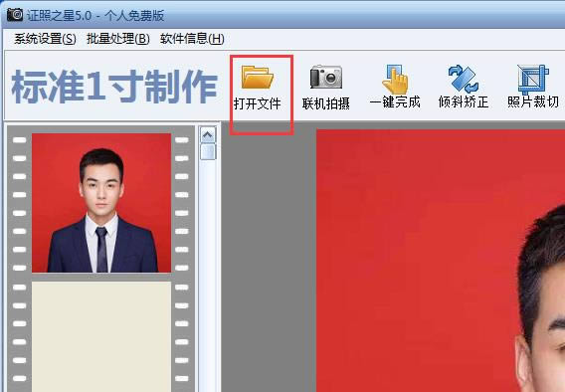This screenshot has width=565, height=392.
Task: Click the 打开文件 text label
Action: [x=258, y=103]
